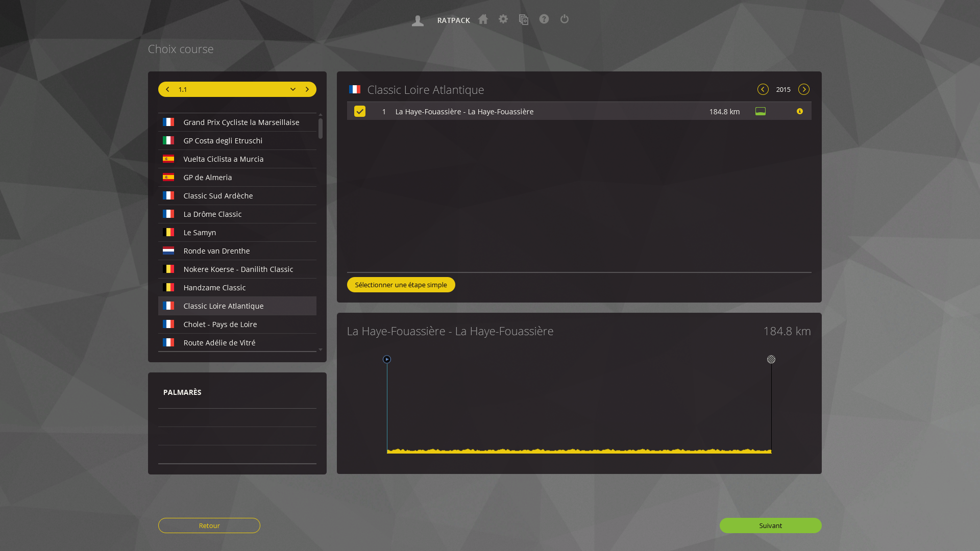The height and width of the screenshot is (551, 980).
Task: Select Nokere Koerse - Danilith Classic
Action: click(x=237, y=269)
